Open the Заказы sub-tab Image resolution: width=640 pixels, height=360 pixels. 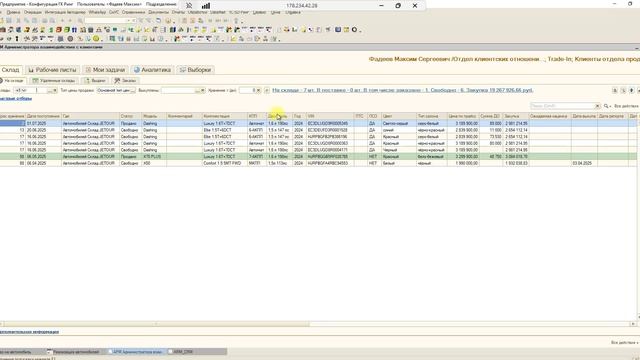[125, 81]
